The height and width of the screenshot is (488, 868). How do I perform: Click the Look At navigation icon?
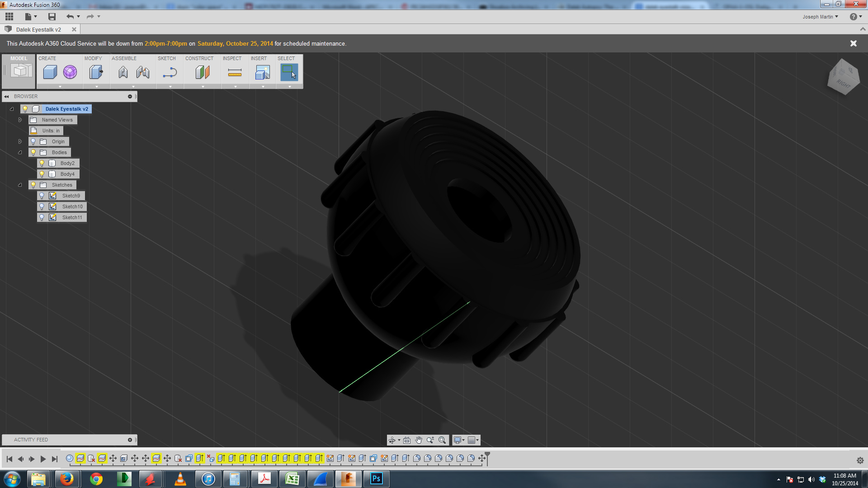407,440
